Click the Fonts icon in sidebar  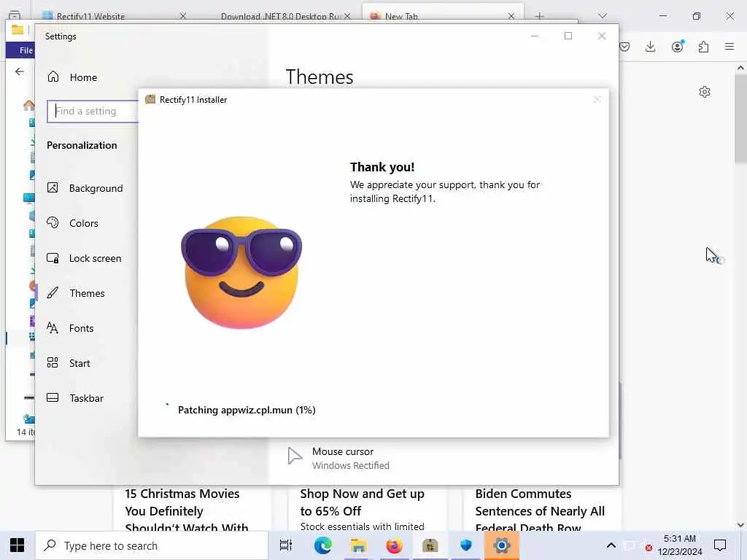tap(53, 327)
